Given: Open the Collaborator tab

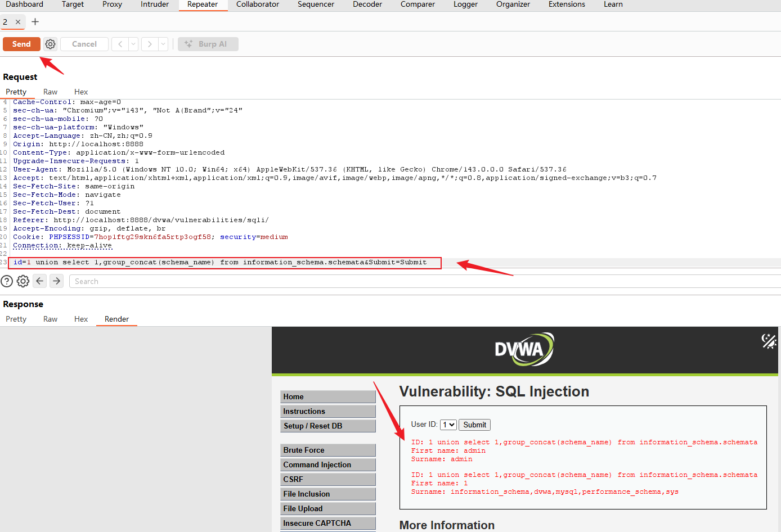Looking at the screenshot, I should pos(258,4).
